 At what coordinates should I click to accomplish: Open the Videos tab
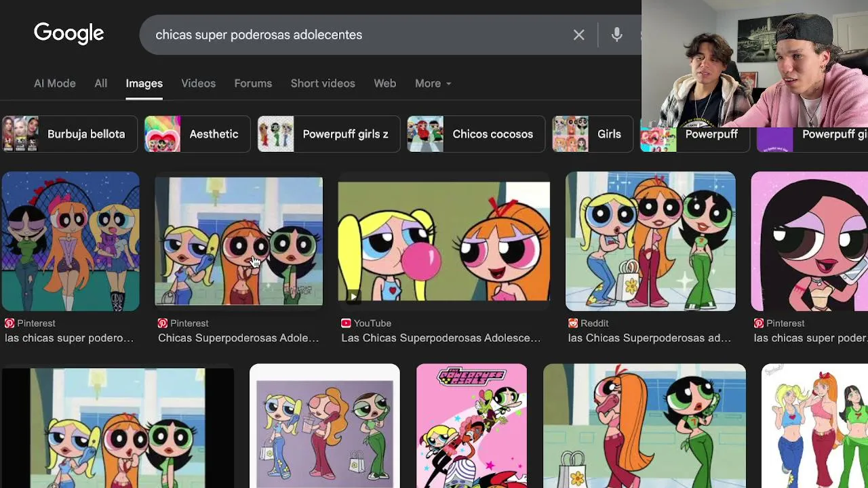click(198, 83)
